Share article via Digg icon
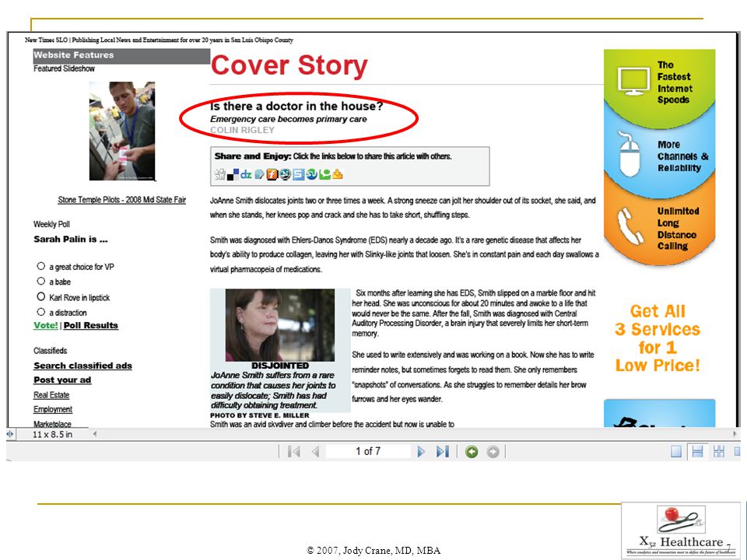The height and width of the screenshot is (560, 747). pos(219,174)
